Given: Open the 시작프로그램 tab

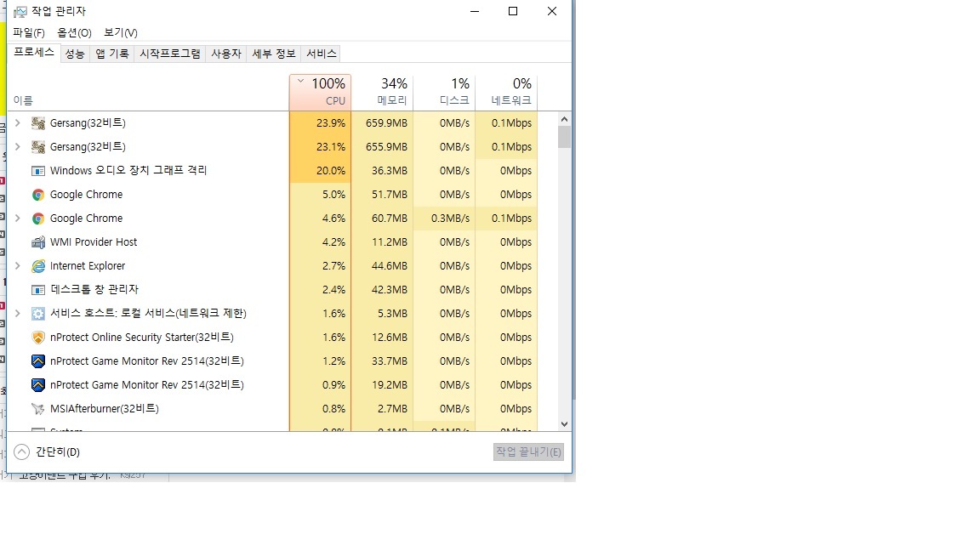Looking at the screenshot, I should tap(170, 54).
